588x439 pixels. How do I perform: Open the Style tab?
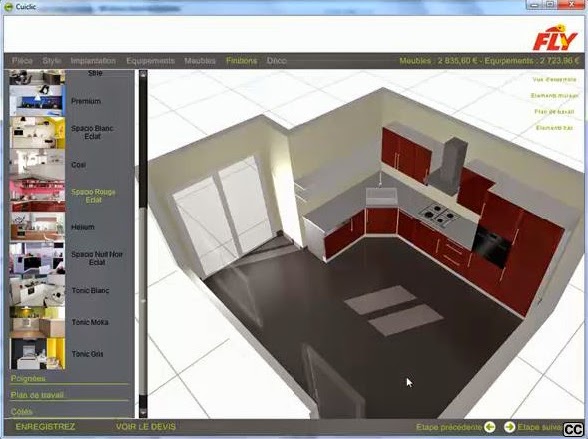(52, 61)
